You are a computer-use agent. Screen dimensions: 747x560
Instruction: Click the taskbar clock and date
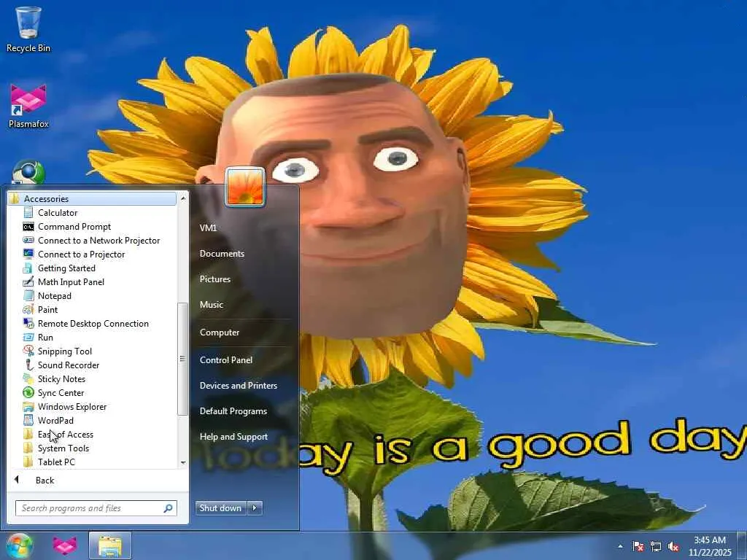[710, 546]
